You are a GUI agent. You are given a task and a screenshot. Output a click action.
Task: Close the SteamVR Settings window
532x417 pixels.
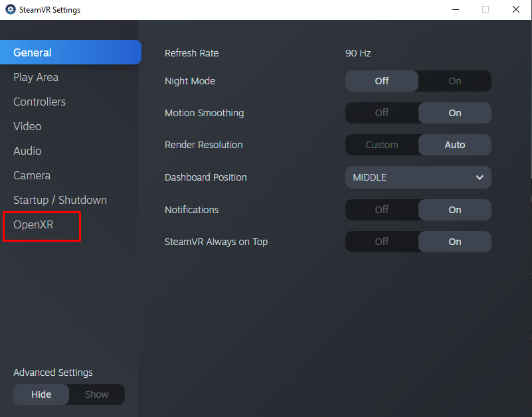click(515, 10)
